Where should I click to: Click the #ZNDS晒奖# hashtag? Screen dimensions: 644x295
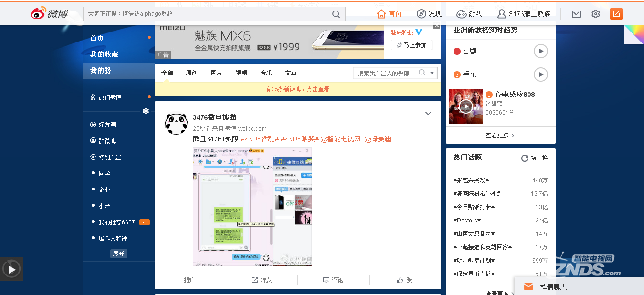pos(299,139)
